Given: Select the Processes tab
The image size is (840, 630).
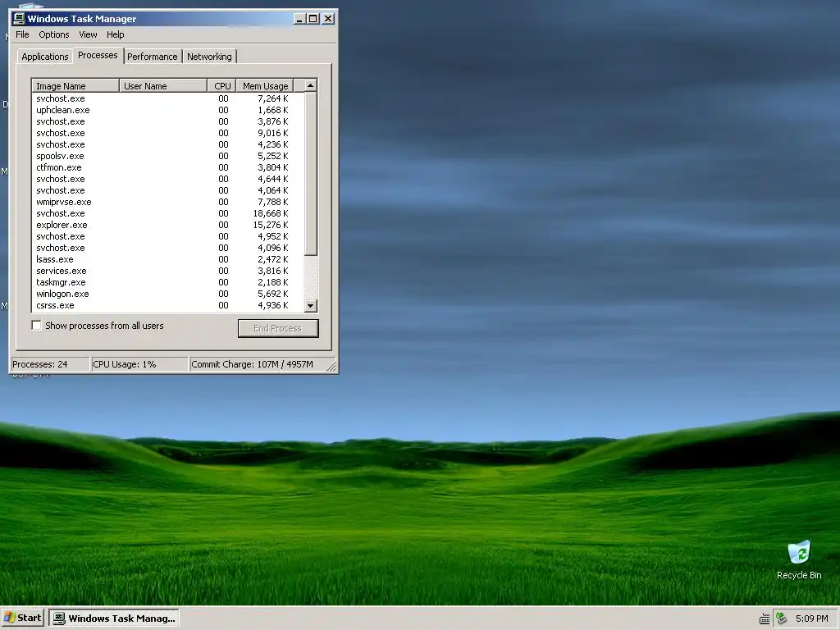Looking at the screenshot, I should point(98,55).
